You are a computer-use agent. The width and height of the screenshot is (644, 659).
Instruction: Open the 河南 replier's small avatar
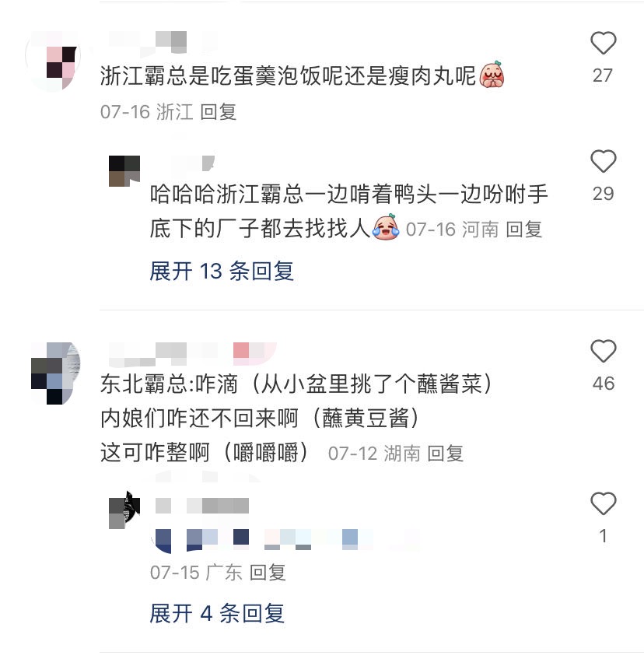[x=124, y=170]
